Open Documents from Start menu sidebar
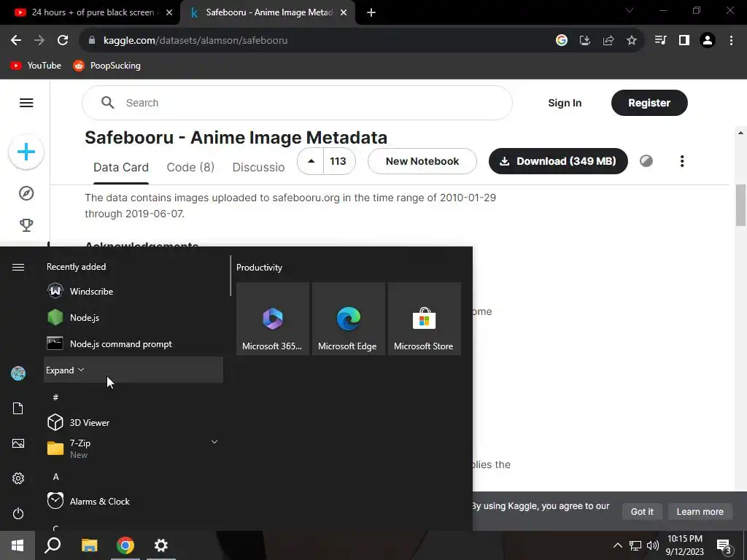This screenshot has width=747, height=560. click(18, 408)
